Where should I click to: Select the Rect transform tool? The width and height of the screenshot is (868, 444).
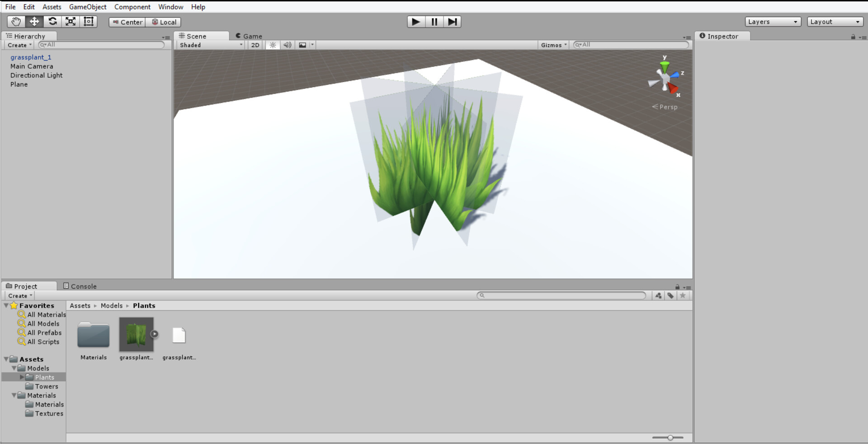(89, 22)
